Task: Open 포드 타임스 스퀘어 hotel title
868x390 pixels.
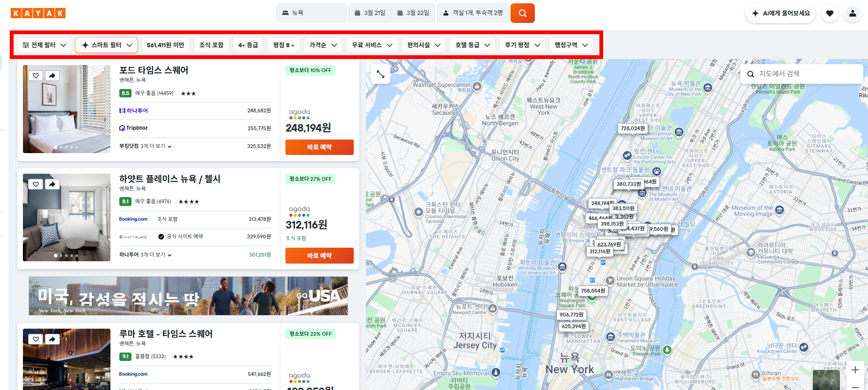Action: pyautogui.click(x=153, y=70)
